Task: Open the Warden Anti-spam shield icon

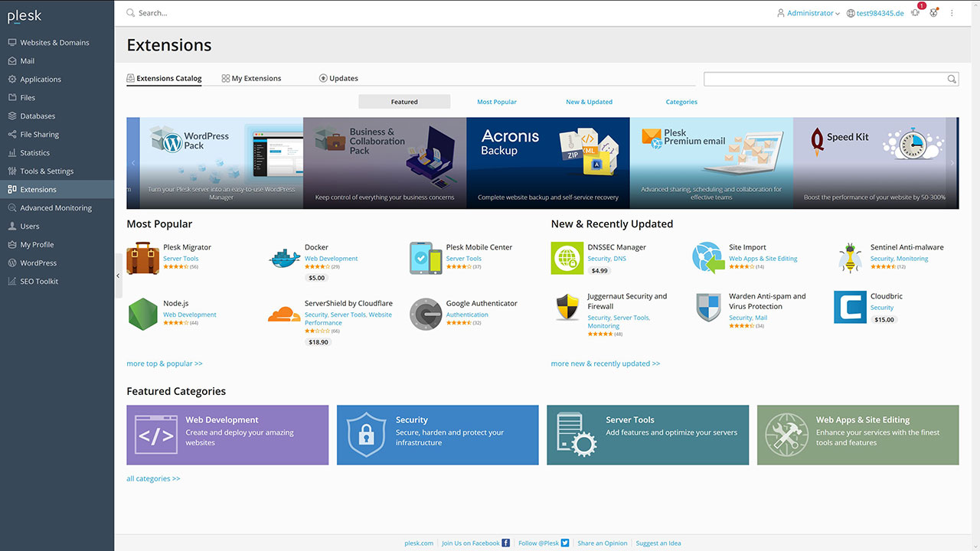Action: (709, 308)
